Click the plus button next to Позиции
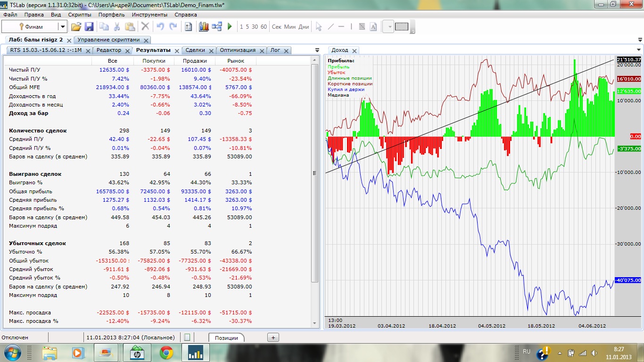The width and height of the screenshot is (644, 362). [x=273, y=337]
